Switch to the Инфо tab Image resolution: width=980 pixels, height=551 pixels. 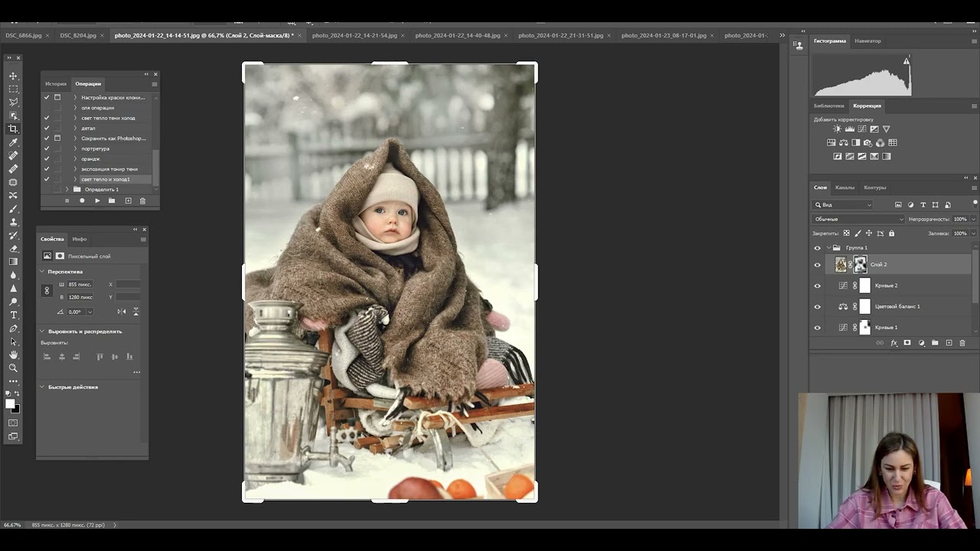[x=80, y=239]
